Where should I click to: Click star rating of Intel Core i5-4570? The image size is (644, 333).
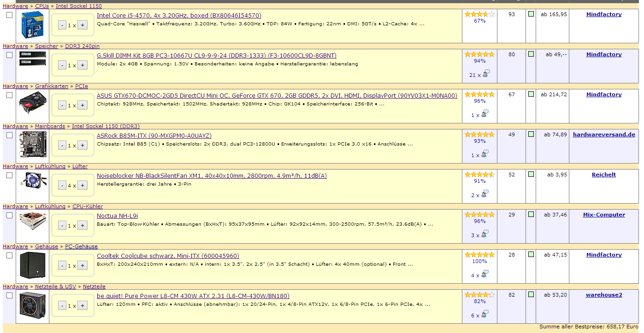(479, 14)
